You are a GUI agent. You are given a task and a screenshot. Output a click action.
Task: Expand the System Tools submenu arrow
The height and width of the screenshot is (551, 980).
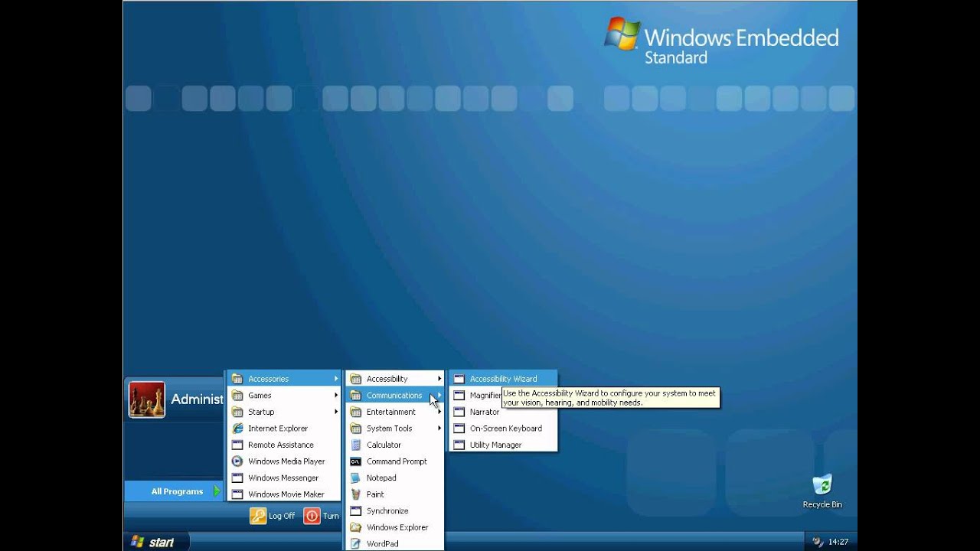(439, 429)
